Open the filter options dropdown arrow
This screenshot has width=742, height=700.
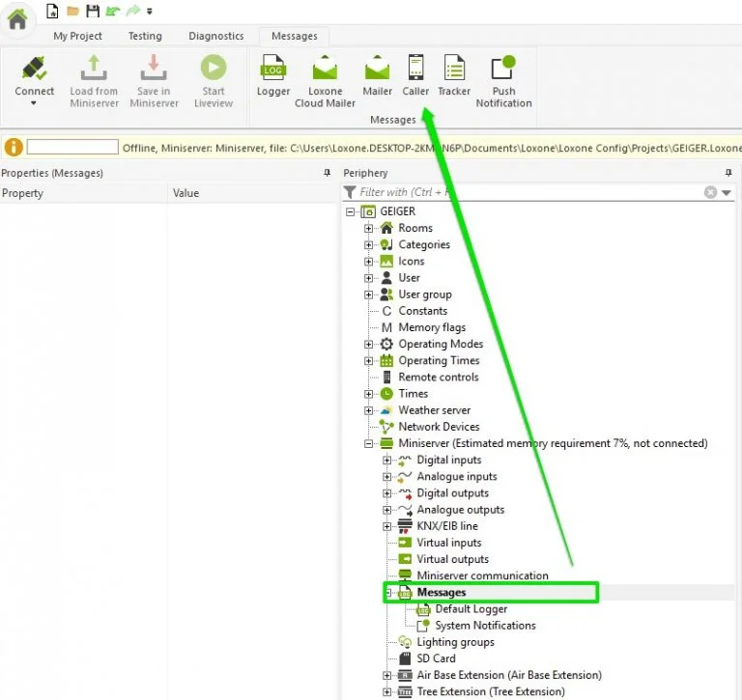(x=727, y=192)
